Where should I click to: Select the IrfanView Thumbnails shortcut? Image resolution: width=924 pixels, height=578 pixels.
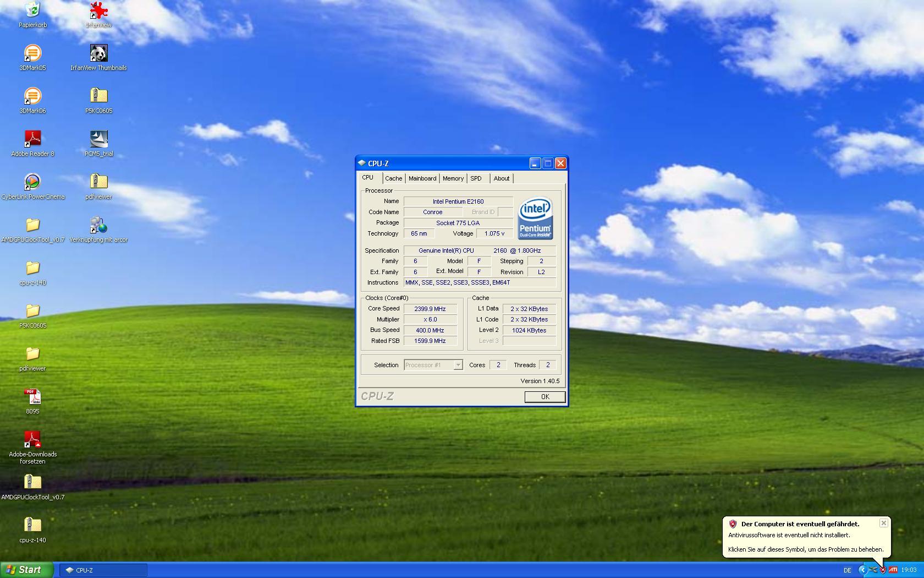pos(98,57)
